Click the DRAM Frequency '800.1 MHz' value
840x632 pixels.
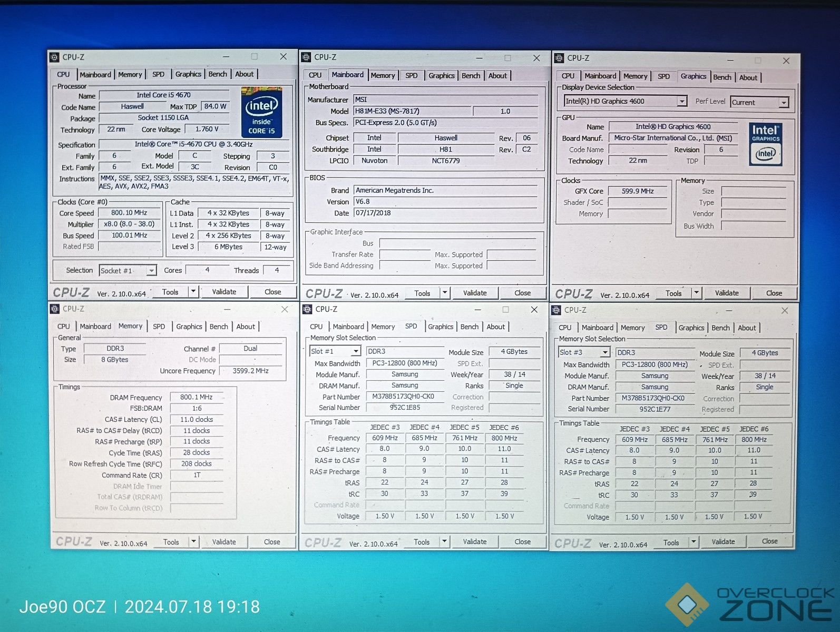196,397
